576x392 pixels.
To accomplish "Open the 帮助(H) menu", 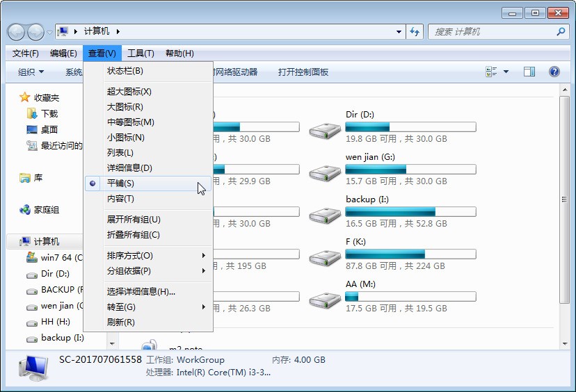I will tap(179, 54).
